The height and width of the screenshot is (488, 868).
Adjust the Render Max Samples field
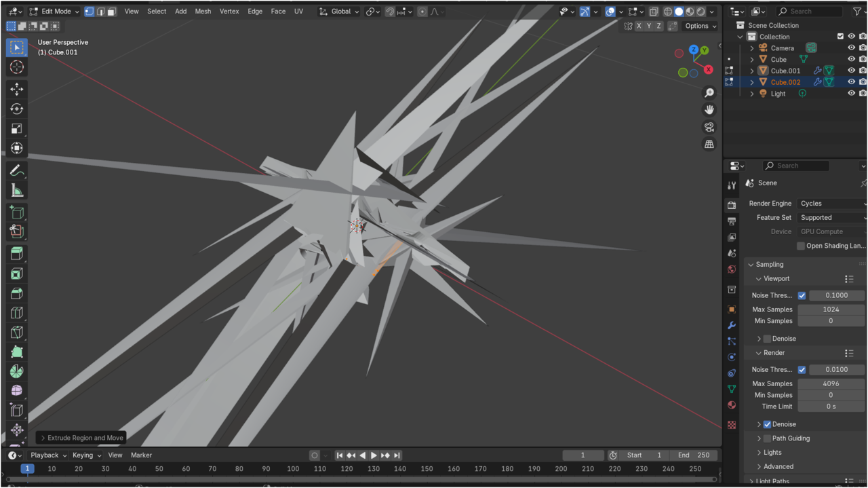tap(831, 383)
